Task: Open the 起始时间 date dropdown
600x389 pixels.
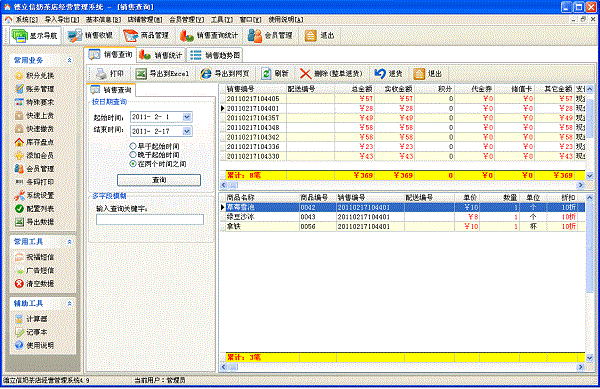Action: (187, 117)
